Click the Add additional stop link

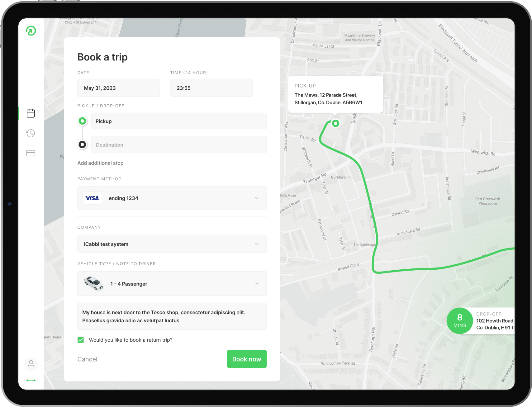click(x=100, y=163)
